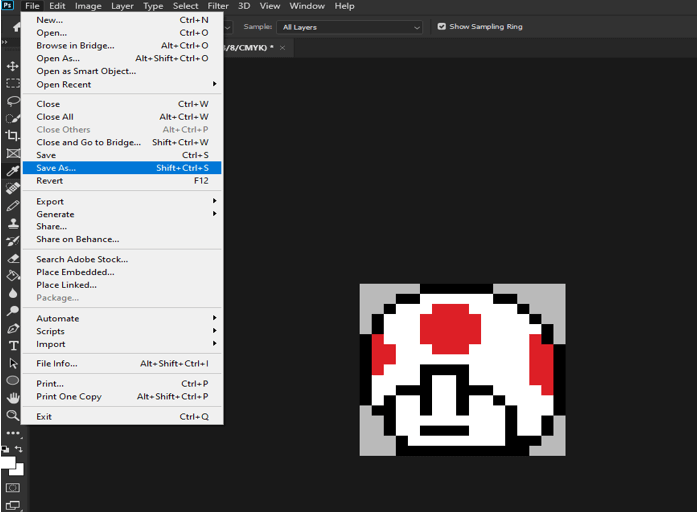Click Place Embedded... menu entry

click(75, 272)
